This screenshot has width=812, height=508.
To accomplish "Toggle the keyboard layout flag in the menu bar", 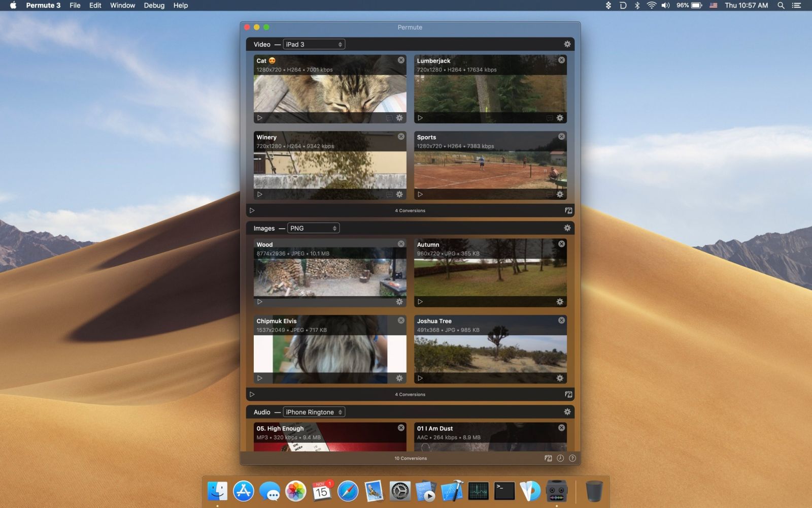I will 713,6.
